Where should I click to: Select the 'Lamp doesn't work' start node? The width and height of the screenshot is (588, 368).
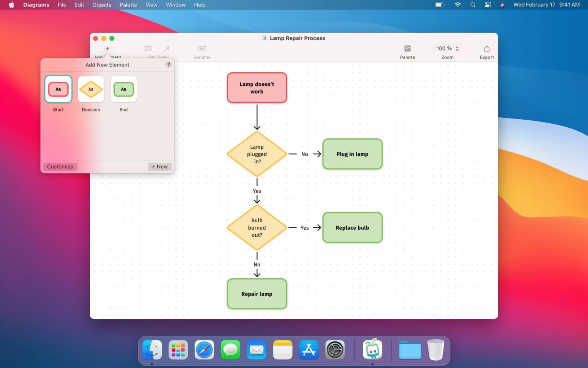click(x=257, y=88)
